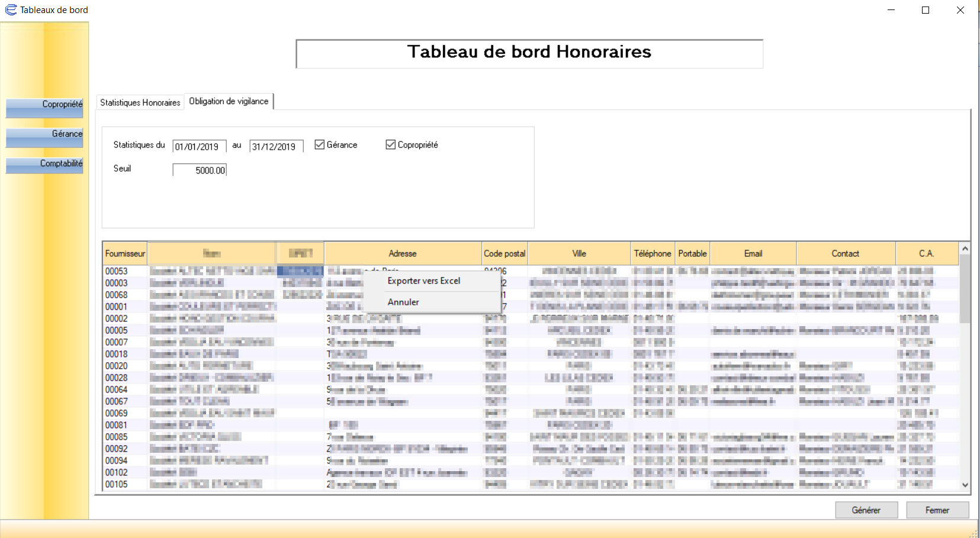Screen dimensions: 980x538
Task: Click the table's vertical scrollbar thumb
Action: click(x=965, y=289)
